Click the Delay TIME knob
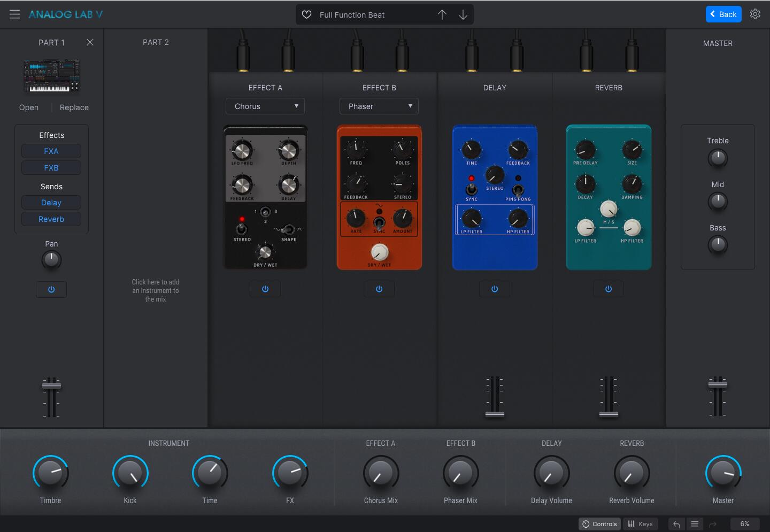The image size is (770, 532). [471, 150]
